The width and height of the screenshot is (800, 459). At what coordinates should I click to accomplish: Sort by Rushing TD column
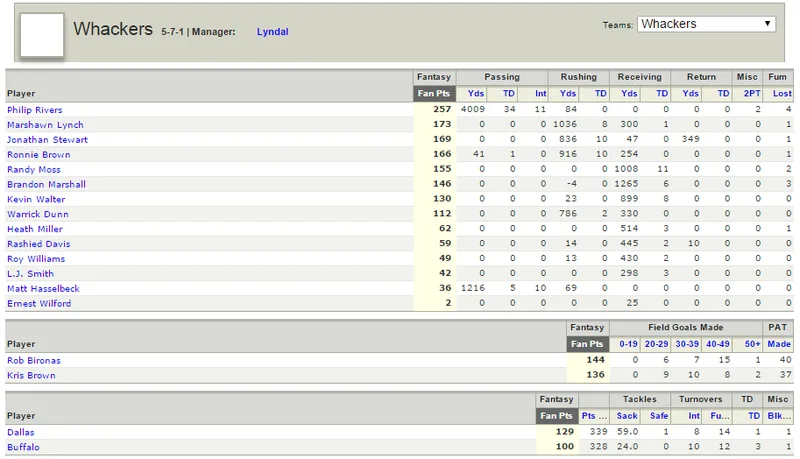click(601, 93)
